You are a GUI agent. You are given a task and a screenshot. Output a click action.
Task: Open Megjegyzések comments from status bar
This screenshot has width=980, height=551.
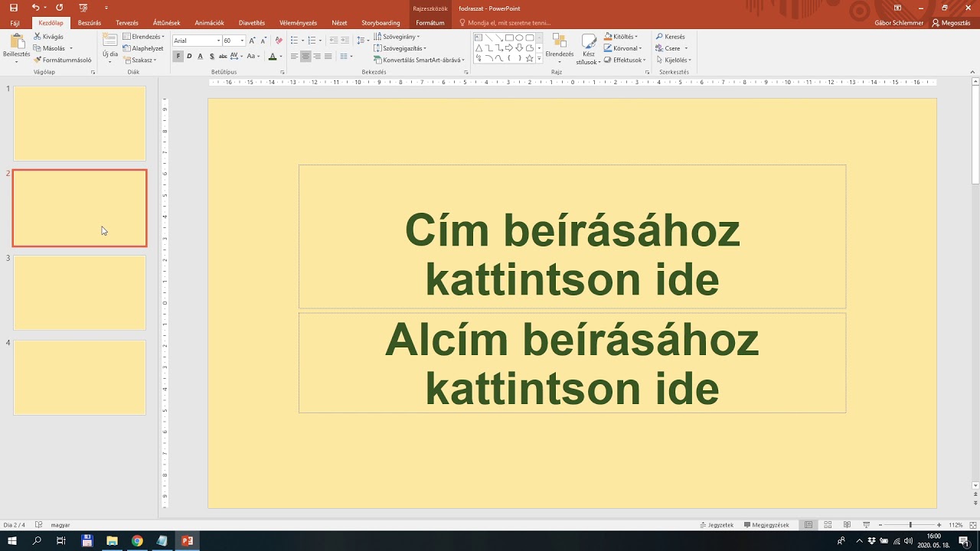point(766,525)
